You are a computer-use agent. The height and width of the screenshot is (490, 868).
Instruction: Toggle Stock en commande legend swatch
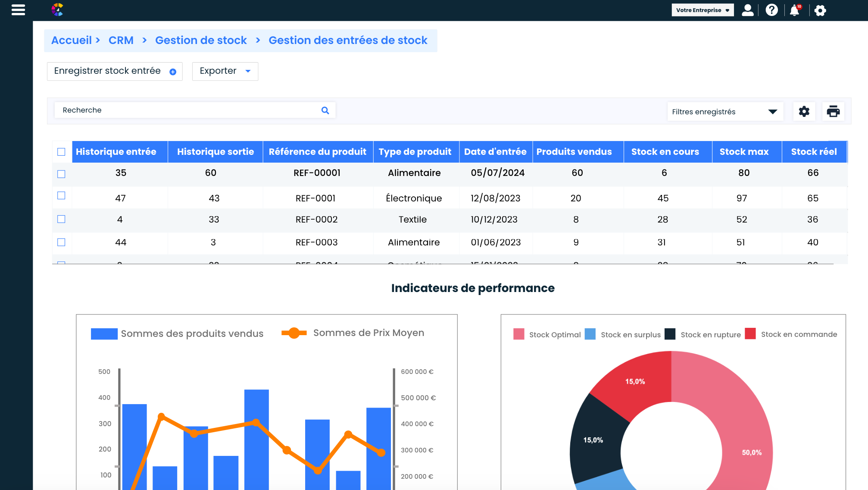click(750, 334)
